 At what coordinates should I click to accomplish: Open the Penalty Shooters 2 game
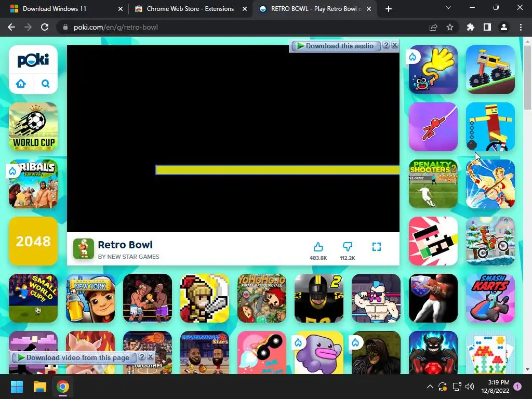click(433, 184)
